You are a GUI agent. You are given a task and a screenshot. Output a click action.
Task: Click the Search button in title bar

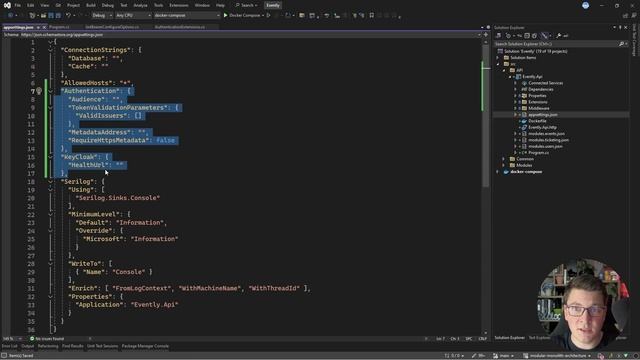click(246, 5)
